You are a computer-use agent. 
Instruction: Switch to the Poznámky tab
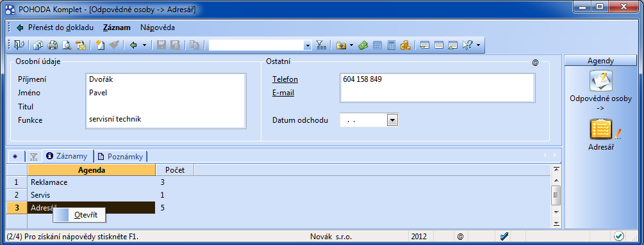121,157
